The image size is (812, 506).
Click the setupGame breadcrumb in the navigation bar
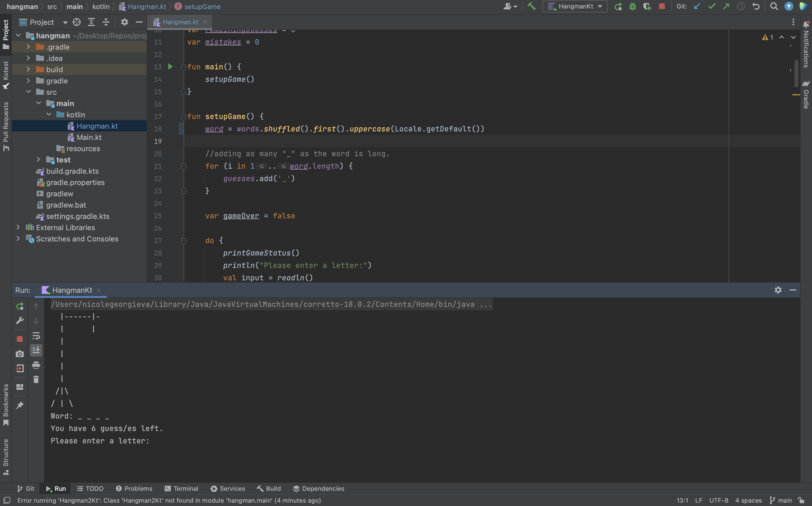pos(202,6)
